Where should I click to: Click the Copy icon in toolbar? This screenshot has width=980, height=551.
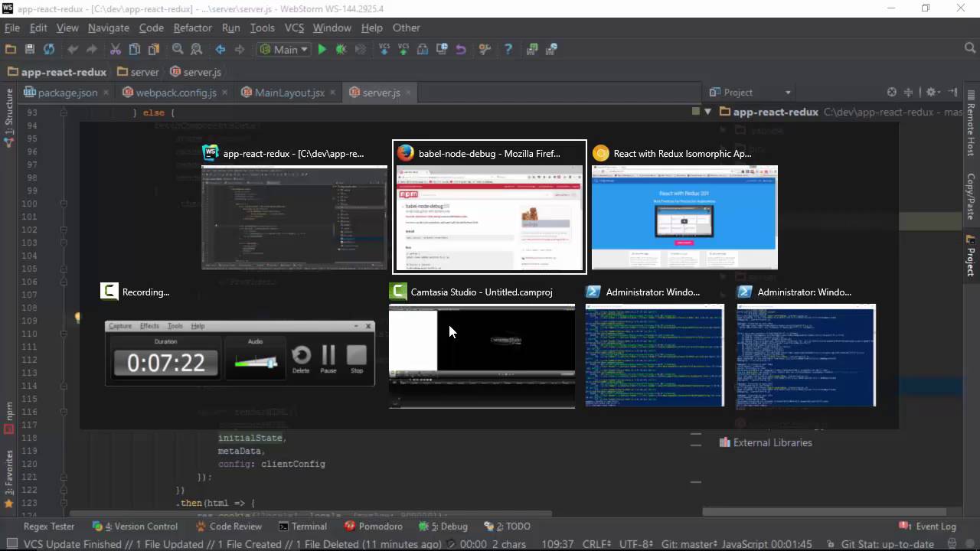135,49
